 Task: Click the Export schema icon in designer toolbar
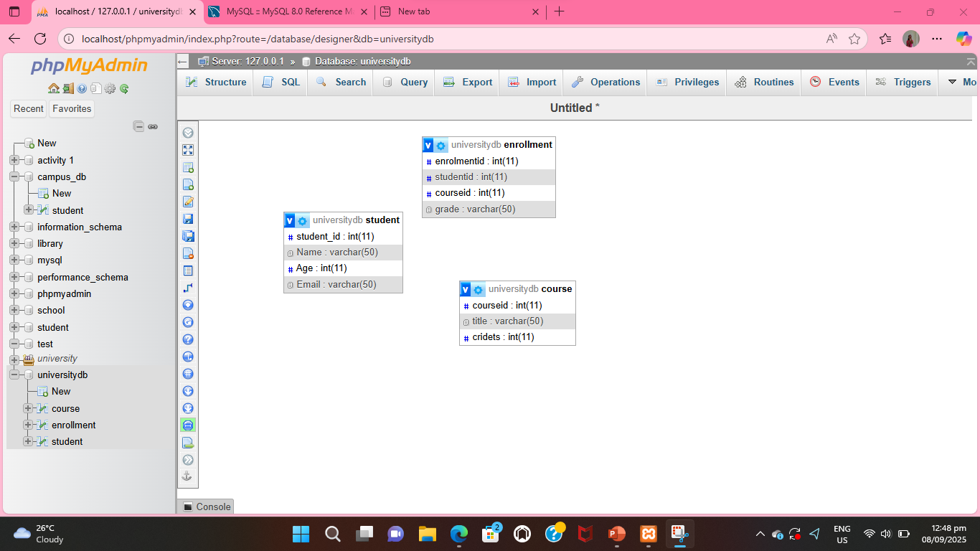pyautogui.click(x=188, y=443)
